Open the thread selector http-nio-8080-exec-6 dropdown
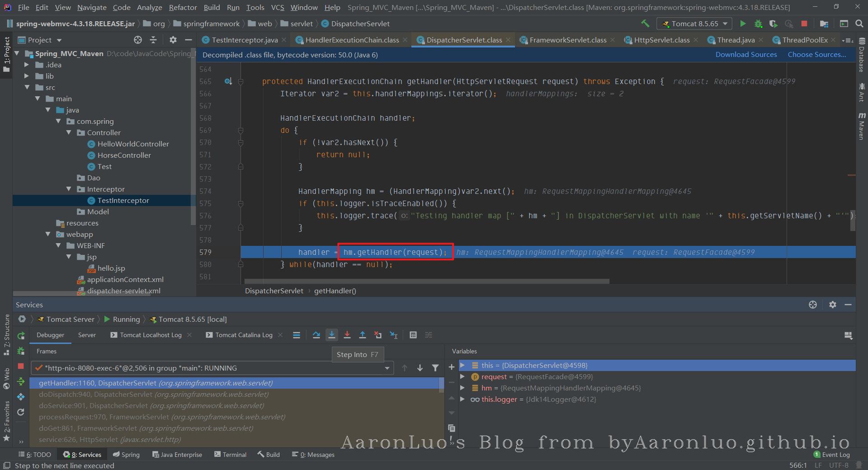 click(212, 368)
